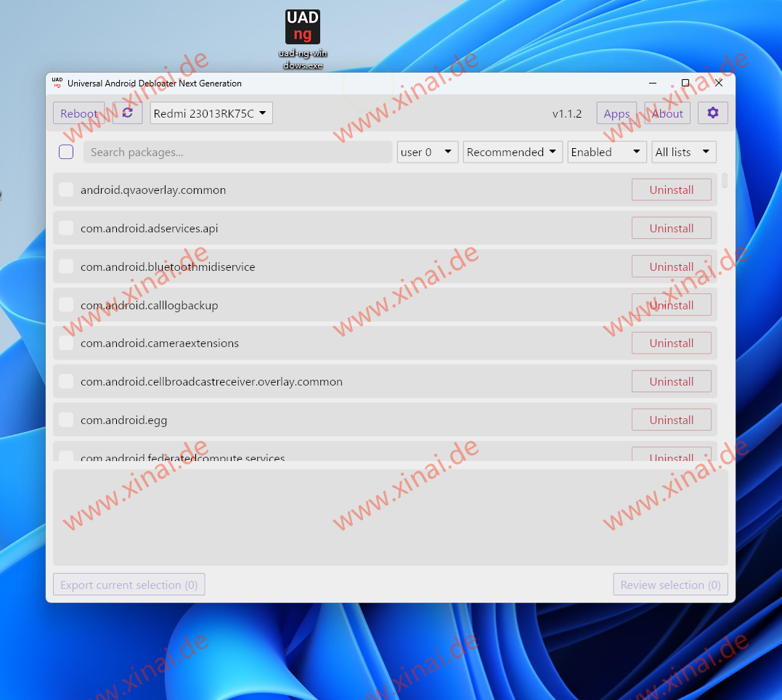Select com.android.bluetoothmidiservice checkbox
The image size is (782, 700).
66,266
